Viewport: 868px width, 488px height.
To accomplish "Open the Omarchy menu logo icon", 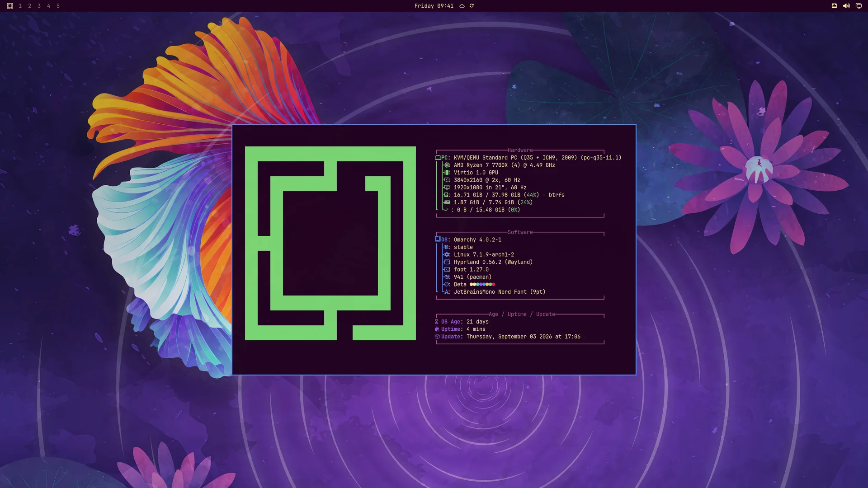I will pyautogui.click(x=10, y=6).
